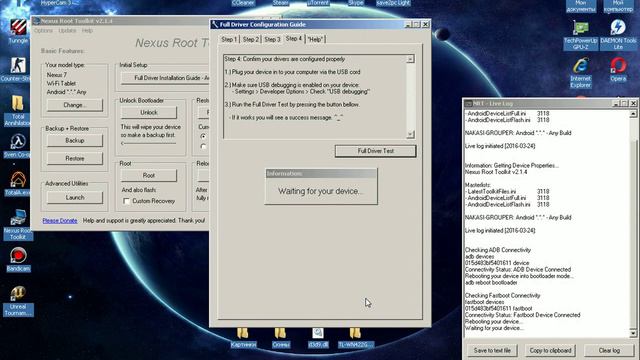The height and width of the screenshot is (360, 640).
Task: Click Live Log scrollbar up arrow
Action: point(633,114)
